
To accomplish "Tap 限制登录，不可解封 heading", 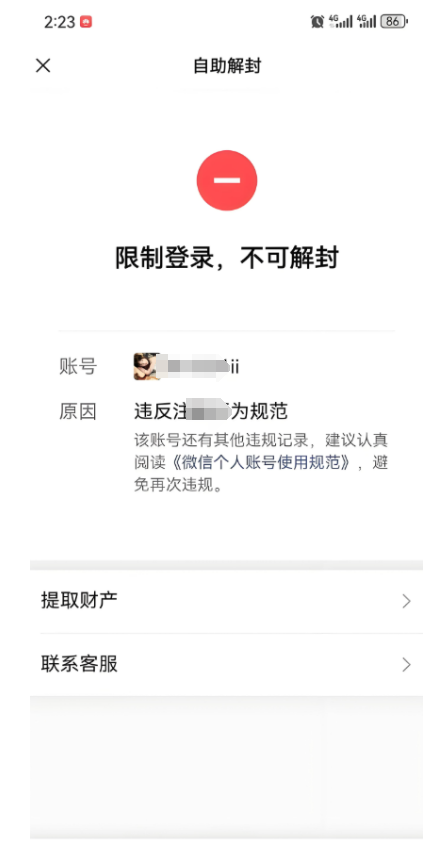I will pos(227,257).
